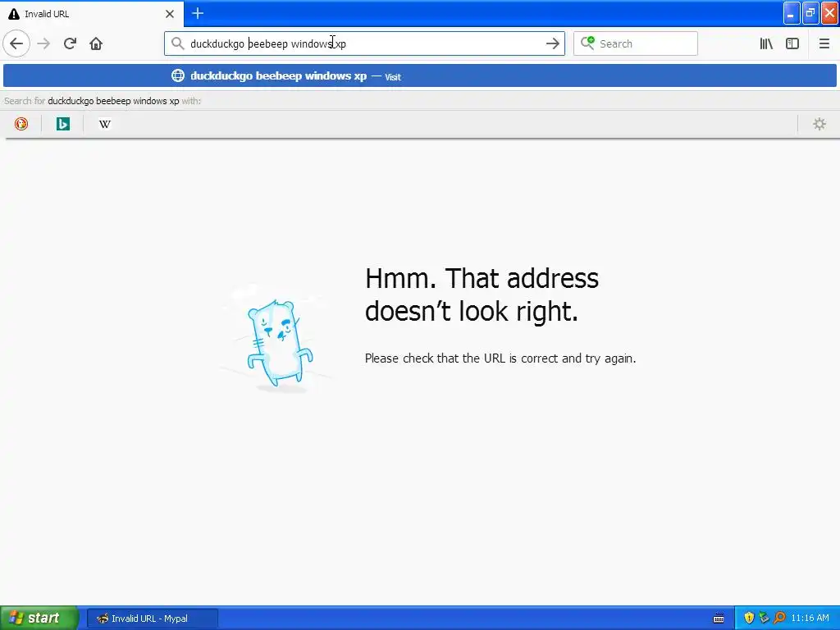Click the security shield tray icon
The image size is (840, 630).
(748, 619)
